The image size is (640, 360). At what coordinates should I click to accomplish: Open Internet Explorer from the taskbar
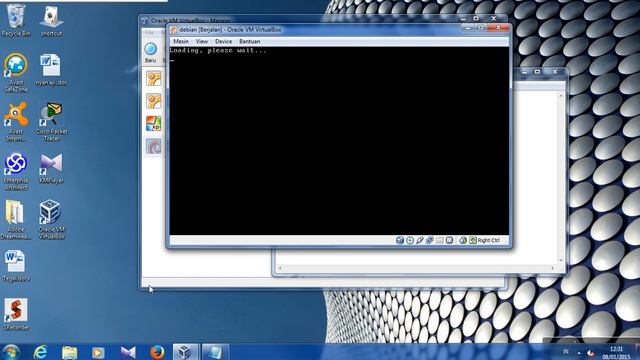pyautogui.click(x=40, y=352)
